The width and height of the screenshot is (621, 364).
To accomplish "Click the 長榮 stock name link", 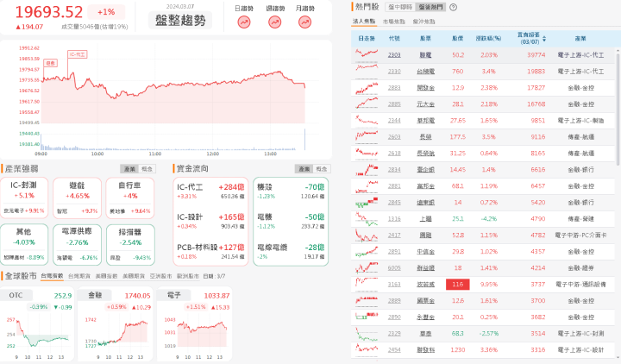I will point(426,137).
